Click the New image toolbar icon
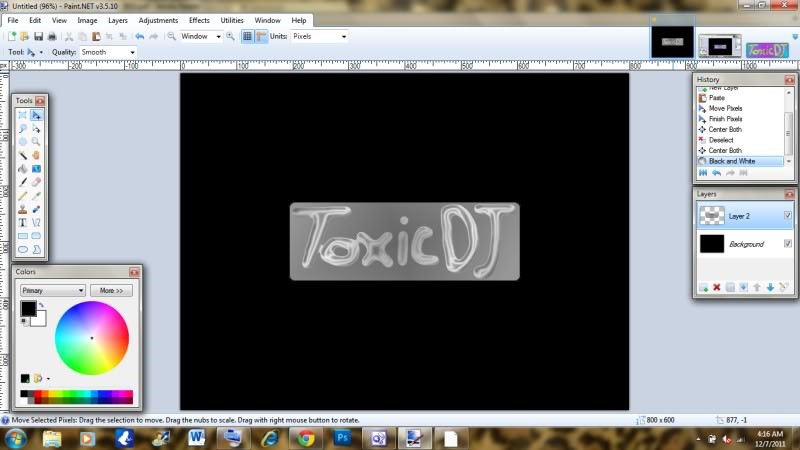800x450 pixels. (x=11, y=36)
